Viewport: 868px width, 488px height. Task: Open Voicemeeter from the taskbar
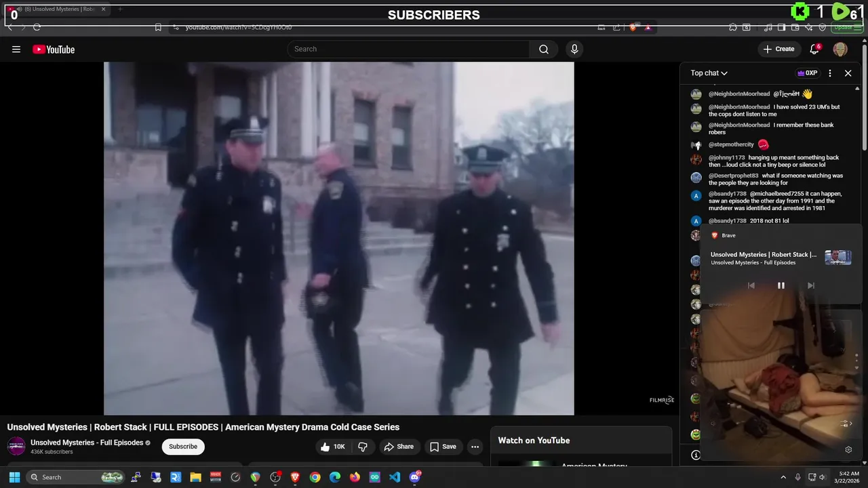(x=216, y=477)
